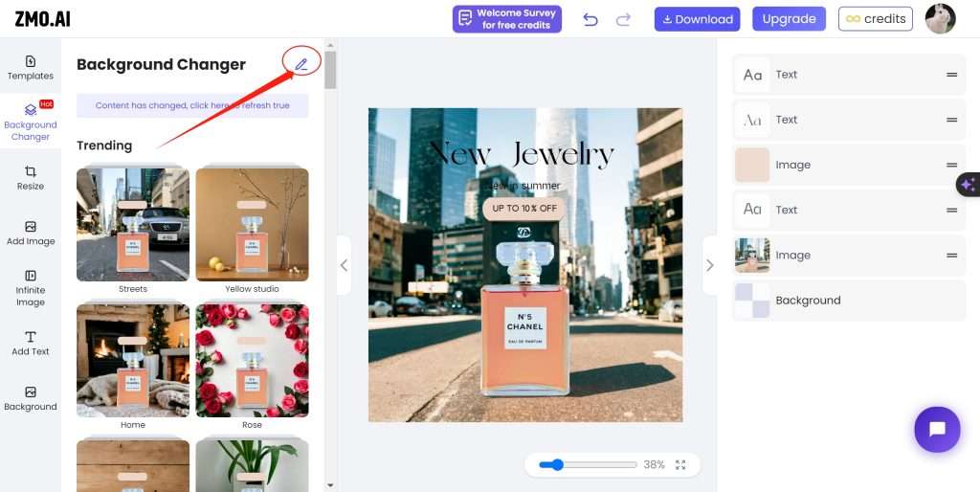Select the beige Image layer swatch
980x492 pixels.
point(752,165)
